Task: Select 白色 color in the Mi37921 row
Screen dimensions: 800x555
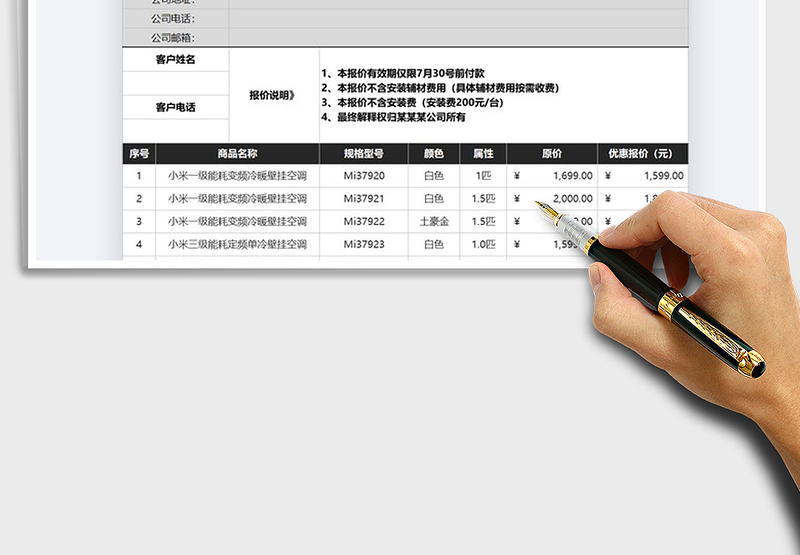Action: coord(434,199)
